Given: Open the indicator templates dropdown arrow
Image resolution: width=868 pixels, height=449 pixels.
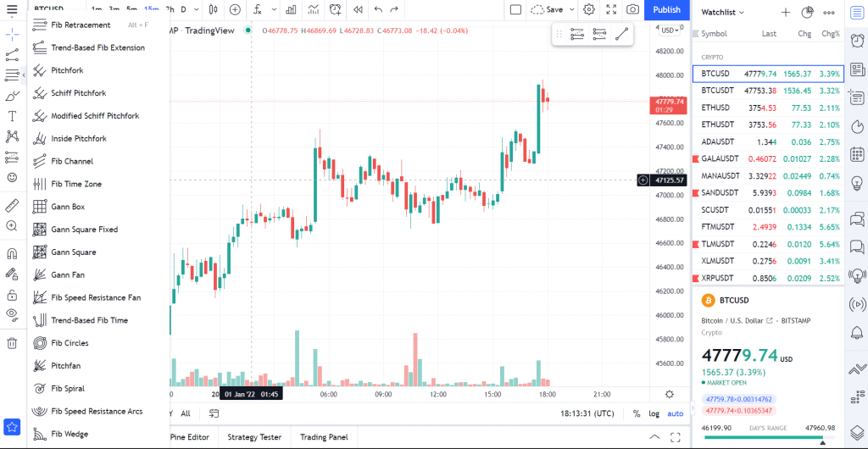Looking at the screenshot, I should (x=275, y=9).
